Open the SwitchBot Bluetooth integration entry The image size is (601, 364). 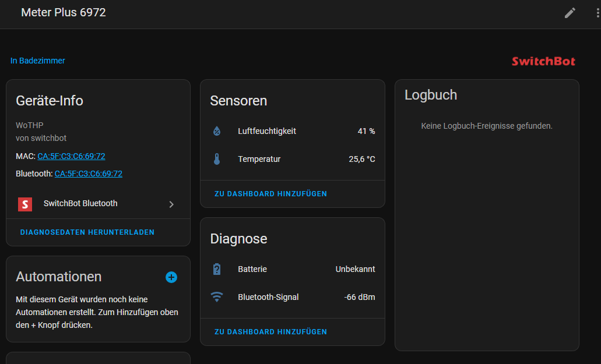[x=80, y=204]
